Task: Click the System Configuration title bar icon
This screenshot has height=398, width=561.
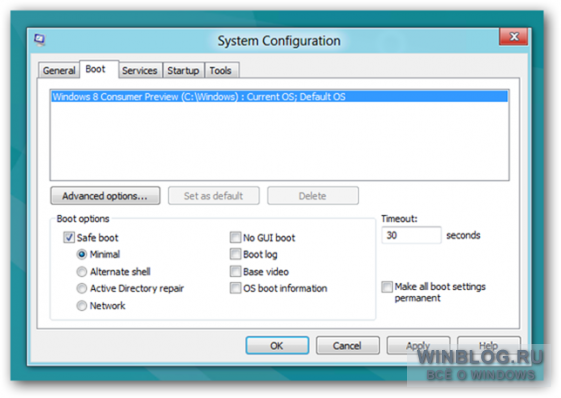Action: [39, 39]
